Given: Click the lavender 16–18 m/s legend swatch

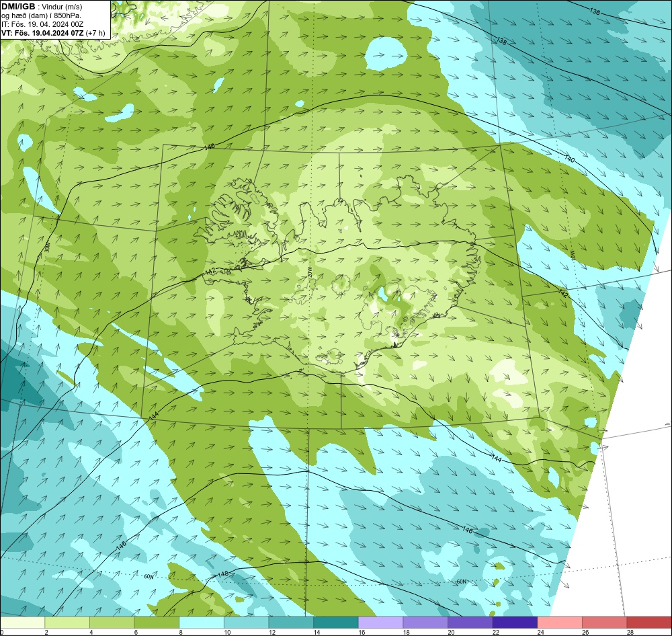Looking at the screenshot, I should pos(380,623).
